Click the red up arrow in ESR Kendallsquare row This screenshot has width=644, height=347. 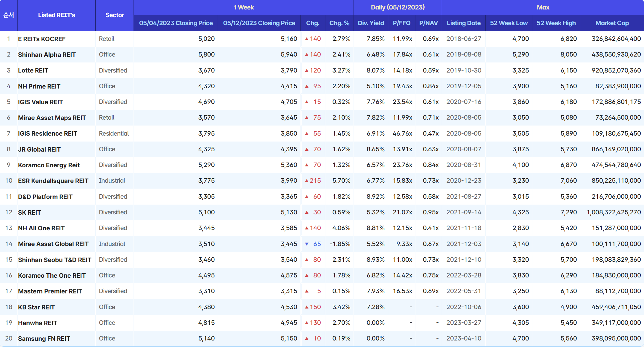(307, 181)
